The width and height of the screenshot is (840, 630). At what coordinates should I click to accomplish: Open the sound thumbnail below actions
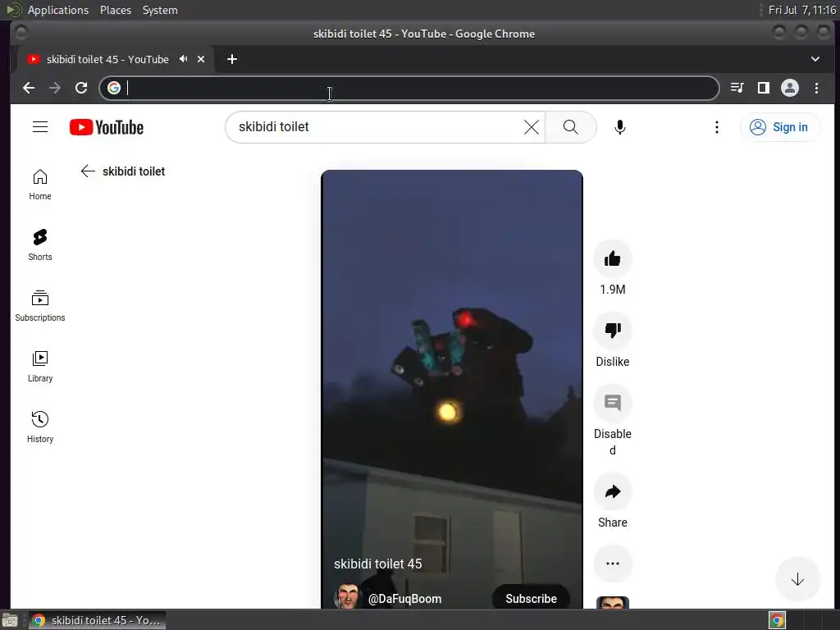point(612,603)
